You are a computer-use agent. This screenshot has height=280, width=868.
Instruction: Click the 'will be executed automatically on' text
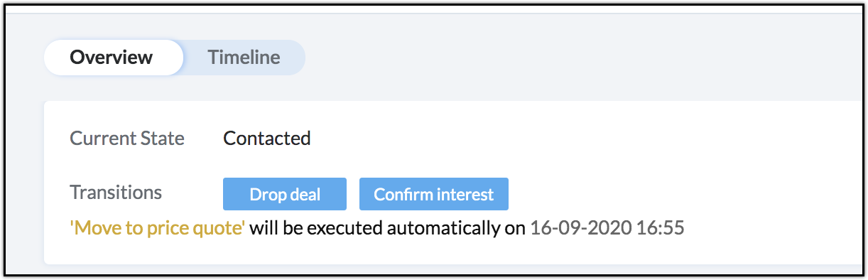pyautogui.click(x=388, y=229)
